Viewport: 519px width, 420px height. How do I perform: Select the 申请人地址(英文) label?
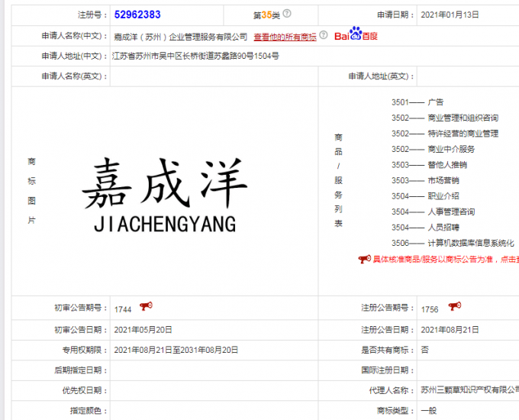coord(382,76)
